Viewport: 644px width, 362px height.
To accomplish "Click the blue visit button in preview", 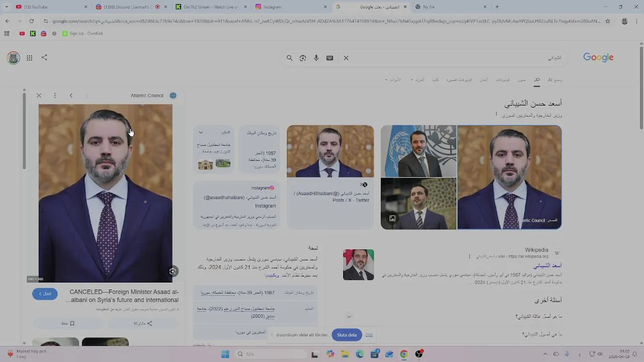I will [x=45, y=294].
